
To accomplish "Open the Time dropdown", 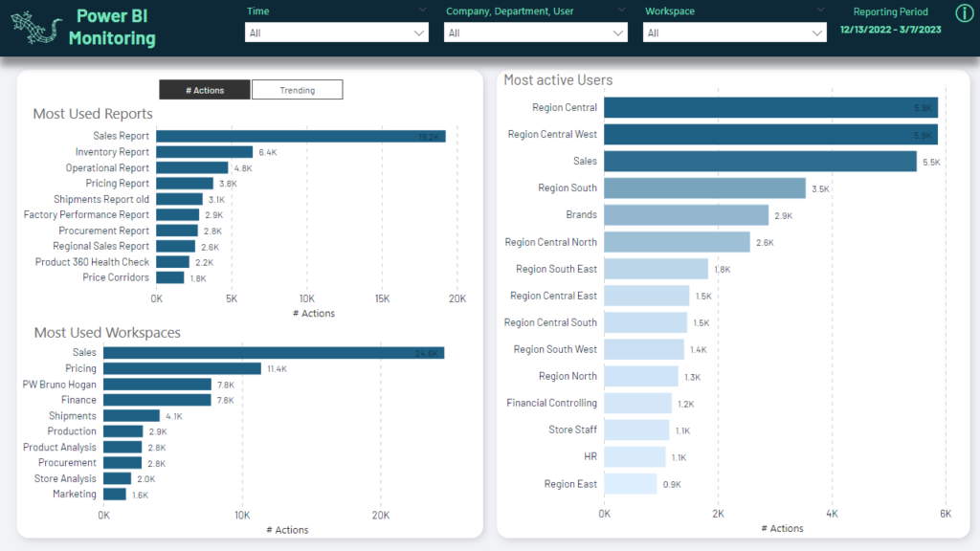I will pos(337,33).
